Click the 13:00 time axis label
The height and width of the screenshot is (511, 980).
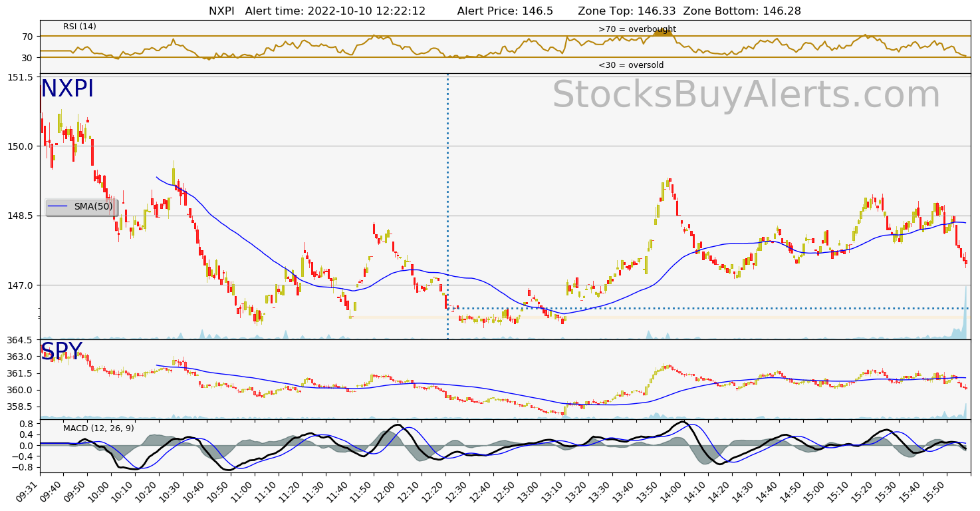click(529, 491)
